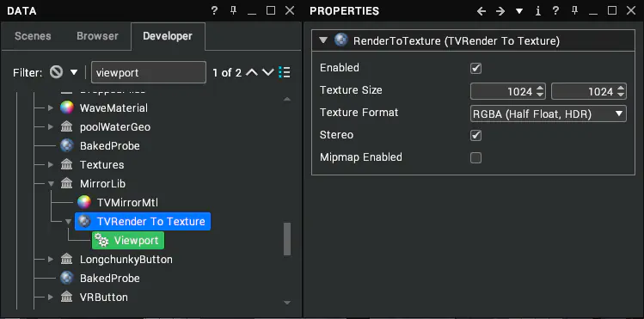This screenshot has width=644, height=319.
Task: Click the clear filter icon
Action: pyautogui.click(x=56, y=73)
